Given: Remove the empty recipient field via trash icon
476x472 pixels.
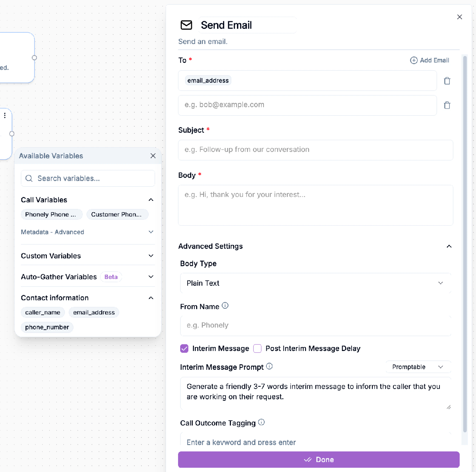Looking at the screenshot, I should point(447,105).
